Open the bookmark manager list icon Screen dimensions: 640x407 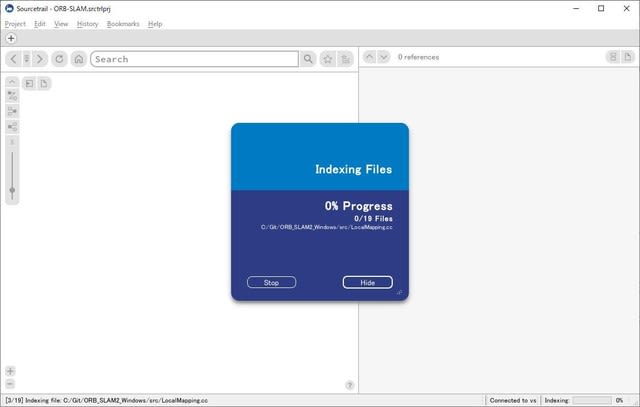[345, 59]
